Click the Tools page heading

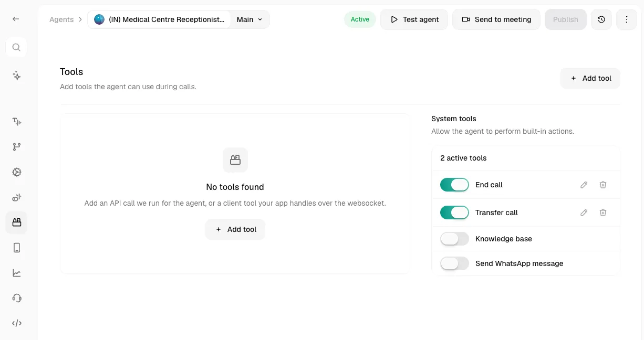tap(71, 72)
